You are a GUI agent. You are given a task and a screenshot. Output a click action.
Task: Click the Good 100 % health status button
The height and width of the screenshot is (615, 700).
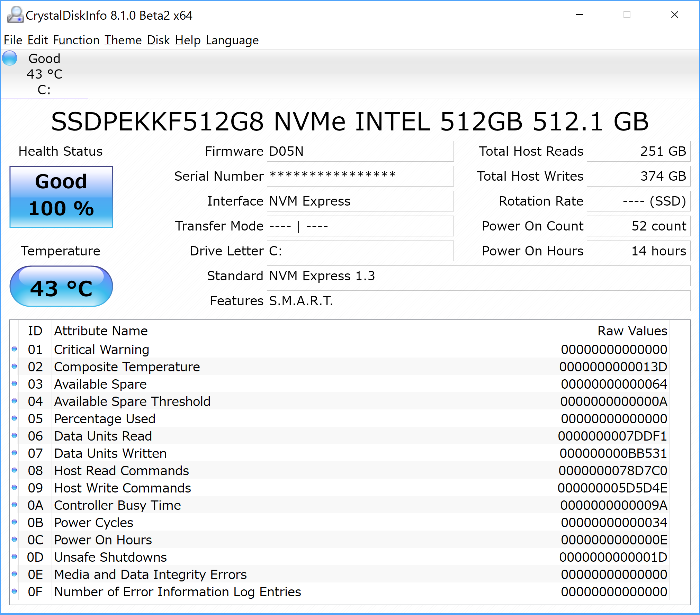tap(61, 197)
